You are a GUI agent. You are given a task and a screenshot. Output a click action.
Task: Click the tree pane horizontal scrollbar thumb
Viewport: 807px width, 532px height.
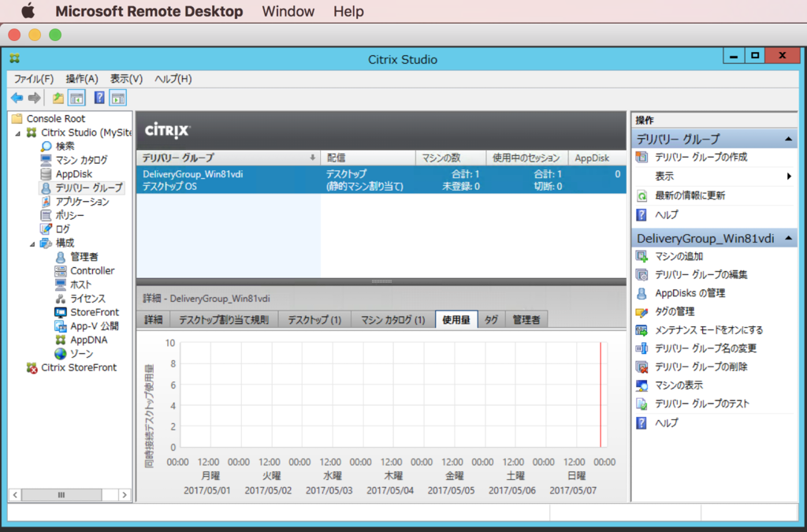click(61, 495)
